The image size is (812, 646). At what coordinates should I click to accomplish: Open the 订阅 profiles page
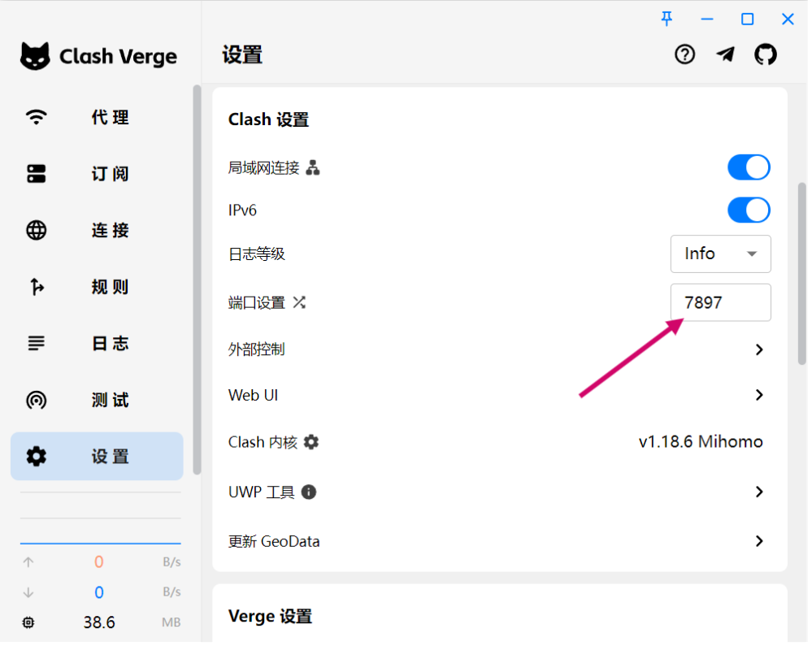(x=97, y=174)
